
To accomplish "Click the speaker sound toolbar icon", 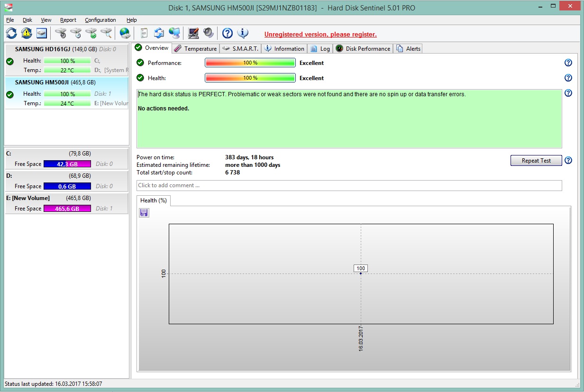I will pyautogui.click(x=209, y=33).
